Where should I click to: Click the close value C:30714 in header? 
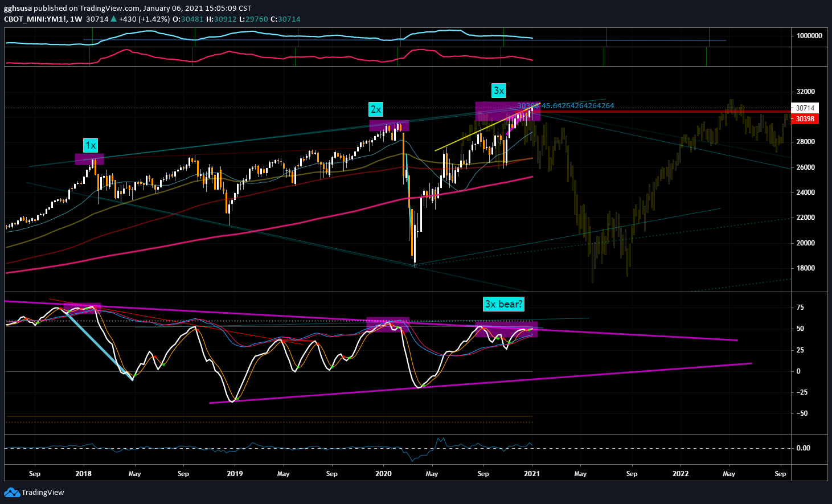click(x=285, y=19)
